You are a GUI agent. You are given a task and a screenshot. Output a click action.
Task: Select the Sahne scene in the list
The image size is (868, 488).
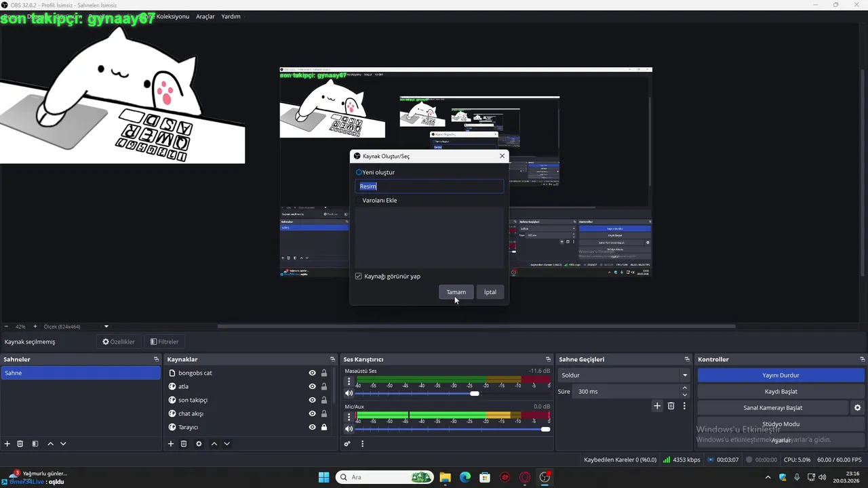tap(81, 373)
